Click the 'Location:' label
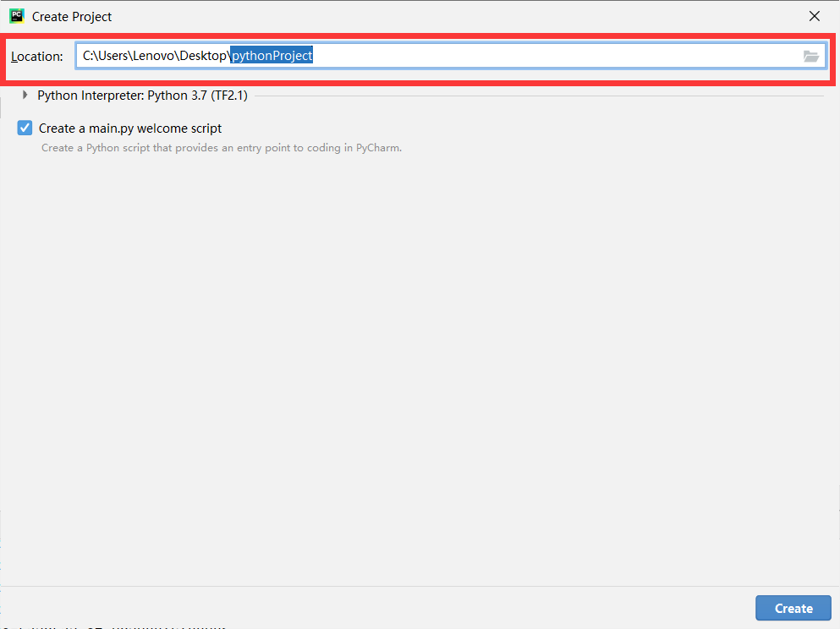 click(x=37, y=56)
